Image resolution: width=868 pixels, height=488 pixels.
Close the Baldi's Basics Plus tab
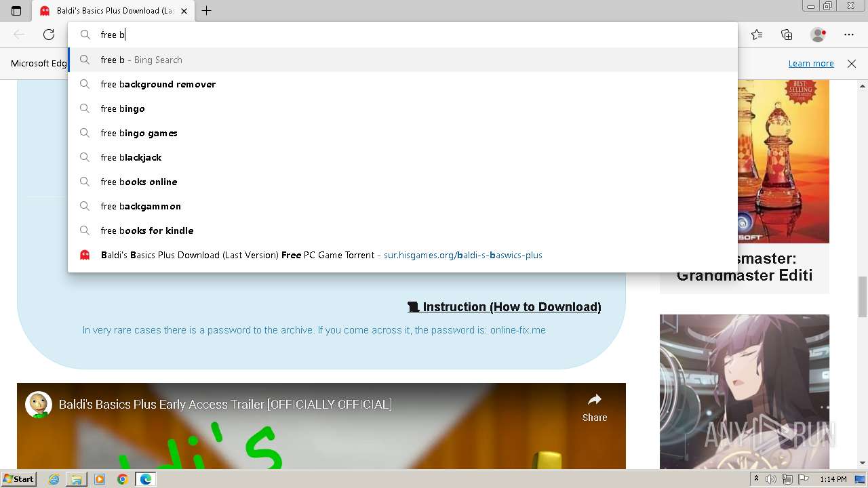pyautogui.click(x=184, y=11)
